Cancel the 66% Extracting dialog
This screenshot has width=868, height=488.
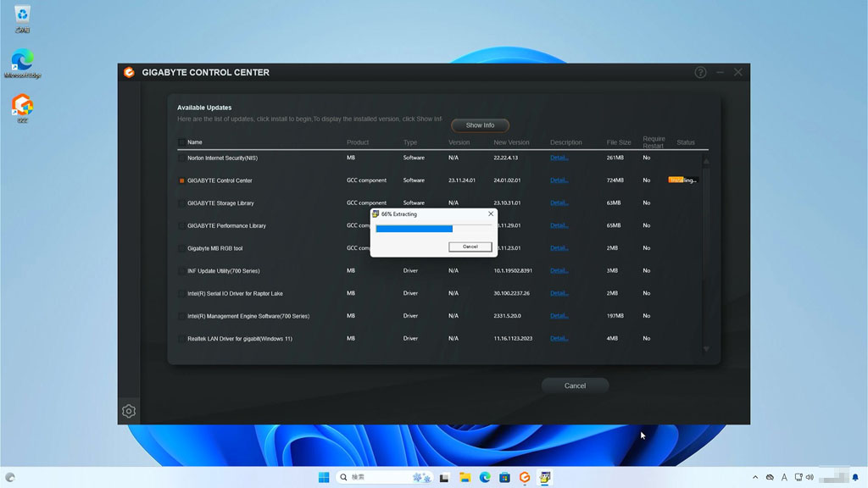click(470, 247)
